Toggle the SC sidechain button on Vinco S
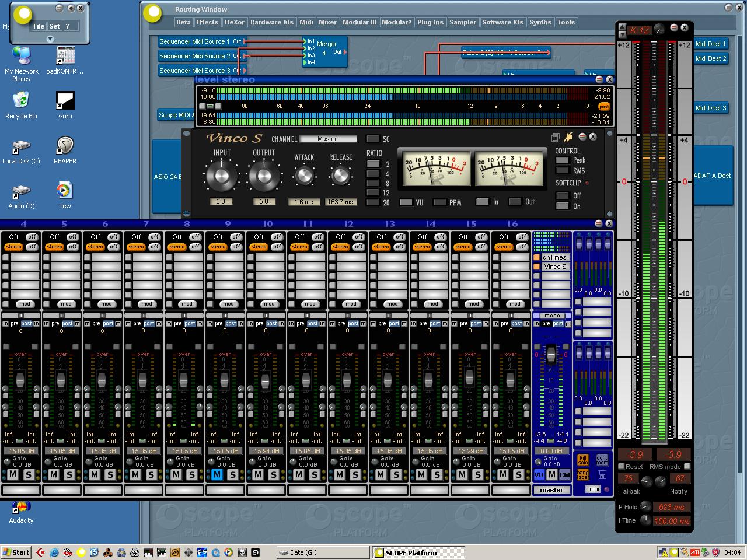Image resolution: width=747 pixels, height=560 pixels. 372,139
